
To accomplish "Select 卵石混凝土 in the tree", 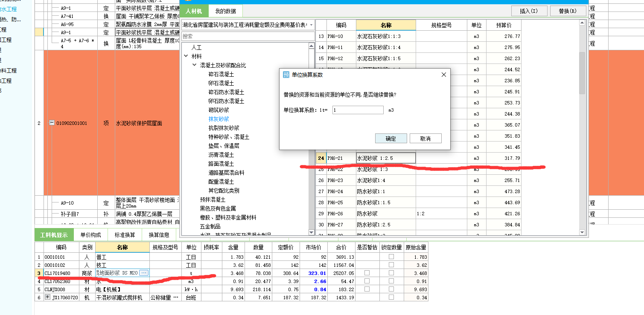I will coord(221,83).
